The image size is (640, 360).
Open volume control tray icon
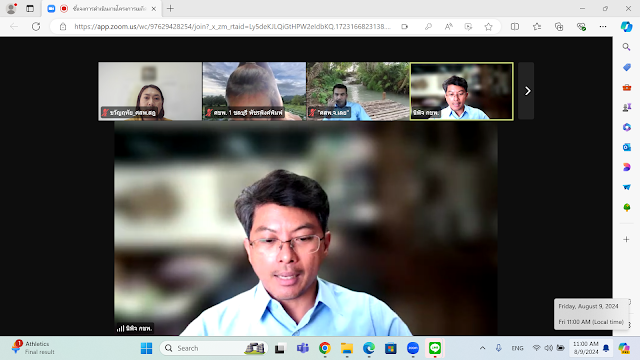[x=549, y=348]
